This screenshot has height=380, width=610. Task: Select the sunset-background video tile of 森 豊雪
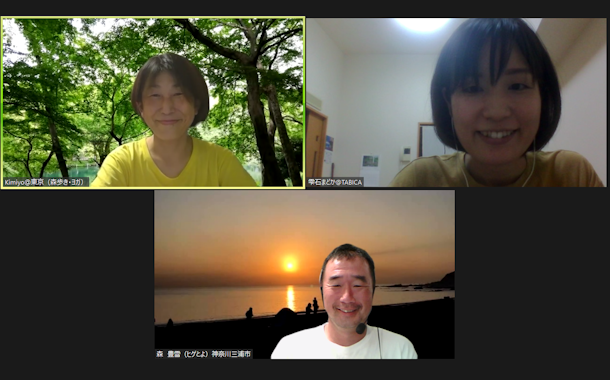[305, 274]
